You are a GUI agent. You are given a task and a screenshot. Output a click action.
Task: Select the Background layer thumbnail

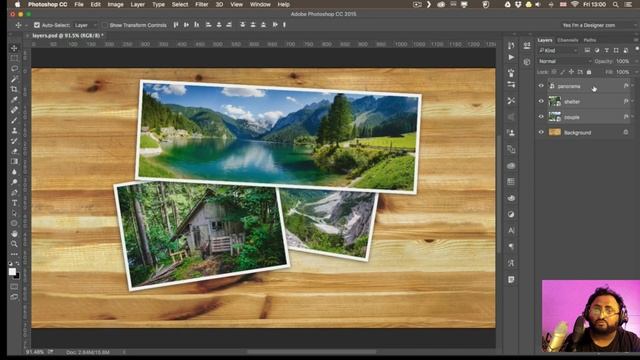point(554,132)
